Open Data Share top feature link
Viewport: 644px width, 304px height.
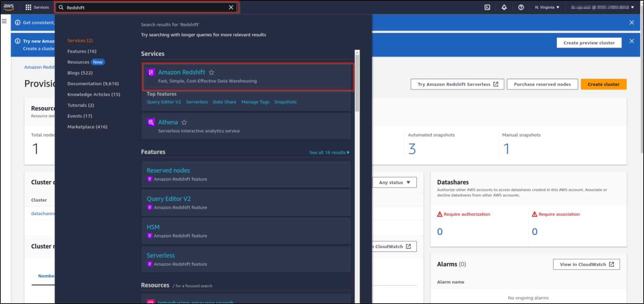(x=224, y=102)
